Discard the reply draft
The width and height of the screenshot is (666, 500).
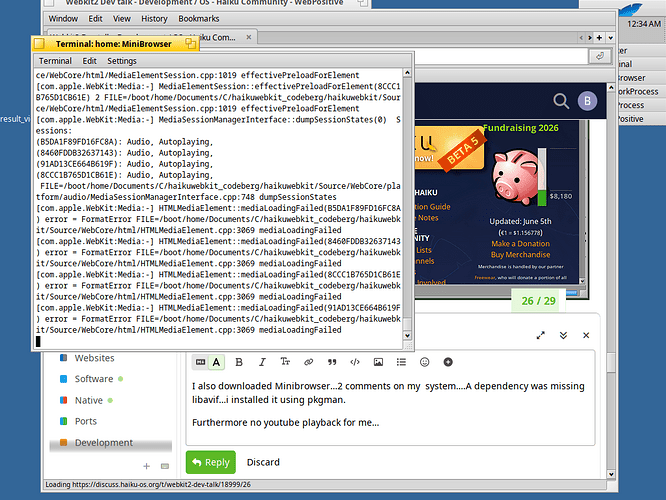(263, 462)
